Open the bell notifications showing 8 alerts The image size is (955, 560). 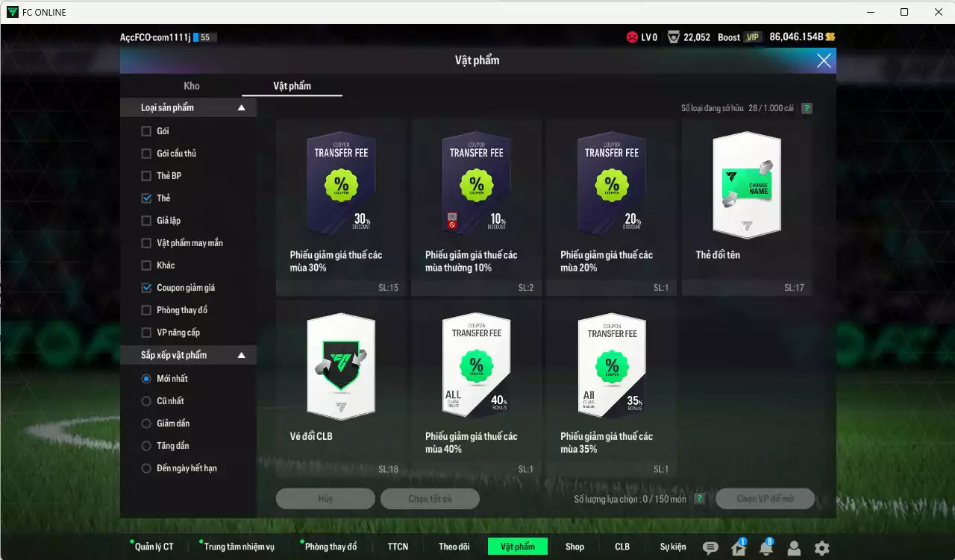tap(765, 548)
